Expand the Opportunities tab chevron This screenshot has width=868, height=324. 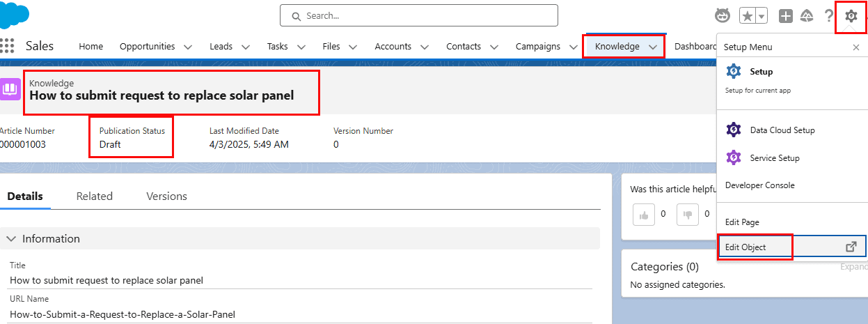(188, 47)
